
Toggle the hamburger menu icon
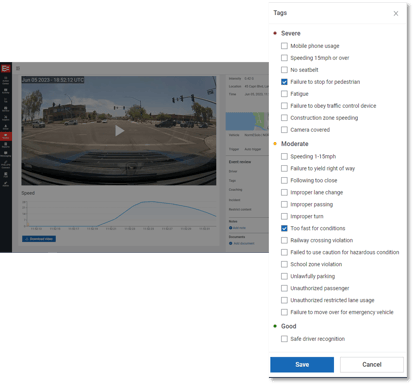tap(18, 68)
